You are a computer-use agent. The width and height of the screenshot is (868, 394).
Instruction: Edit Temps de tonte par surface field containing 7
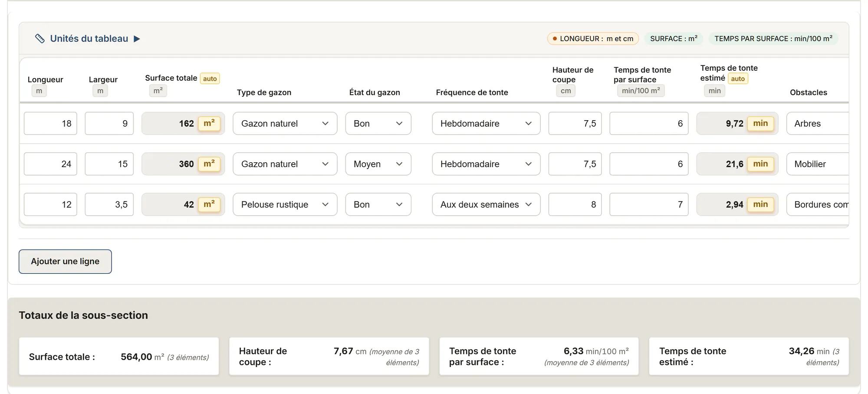pos(649,204)
